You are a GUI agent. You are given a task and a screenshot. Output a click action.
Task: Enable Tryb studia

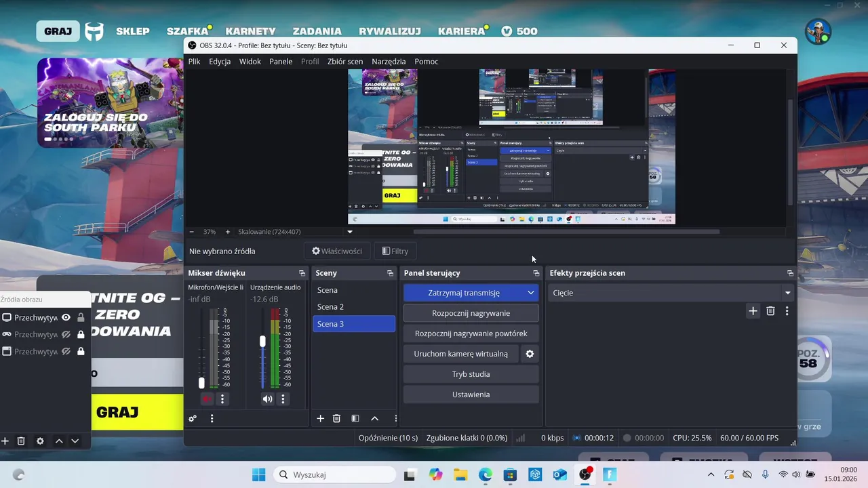tap(471, 374)
